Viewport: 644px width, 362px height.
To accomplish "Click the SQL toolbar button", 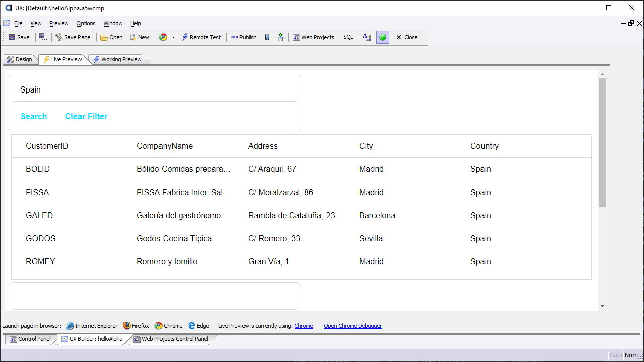I will tap(348, 37).
